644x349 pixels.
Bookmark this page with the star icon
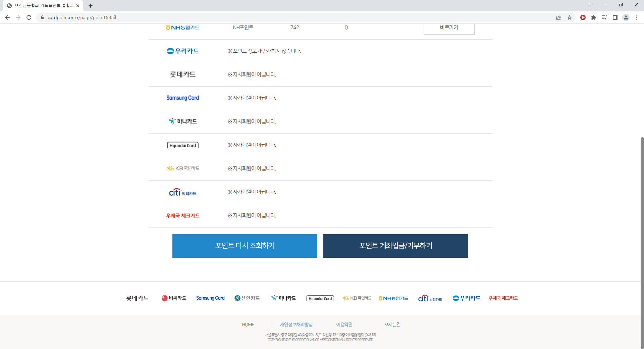click(x=570, y=17)
